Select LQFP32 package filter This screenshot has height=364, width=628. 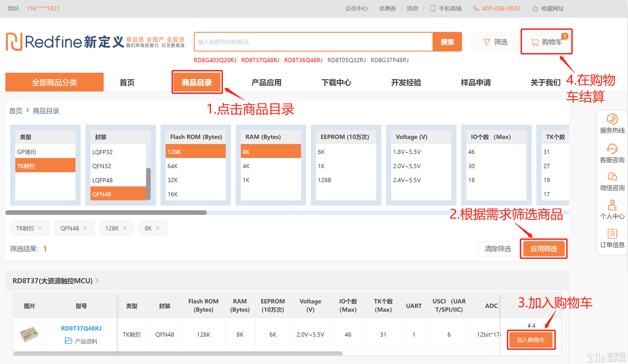click(x=118, y=152)
